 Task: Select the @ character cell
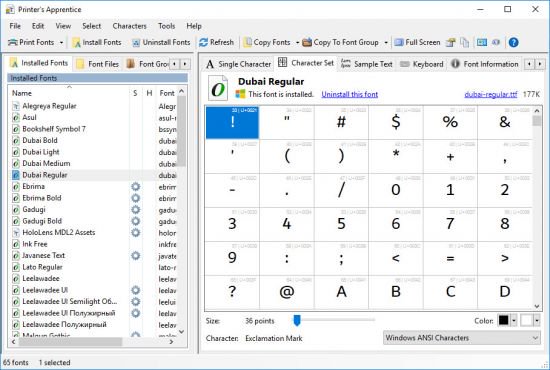coord(287,292)
